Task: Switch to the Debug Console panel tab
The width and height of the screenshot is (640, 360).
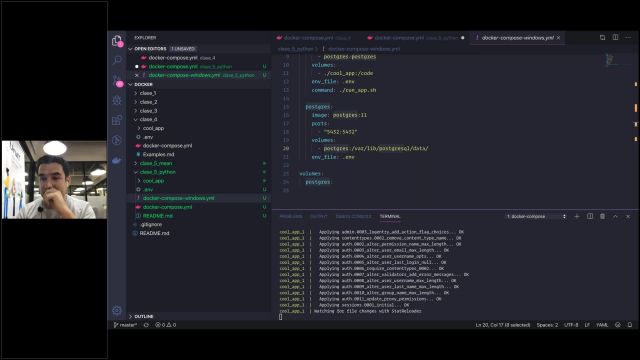Action: point(353,216)
